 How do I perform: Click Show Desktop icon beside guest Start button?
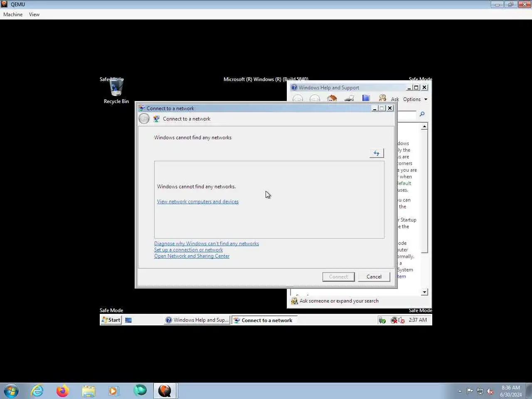[128, 320]
